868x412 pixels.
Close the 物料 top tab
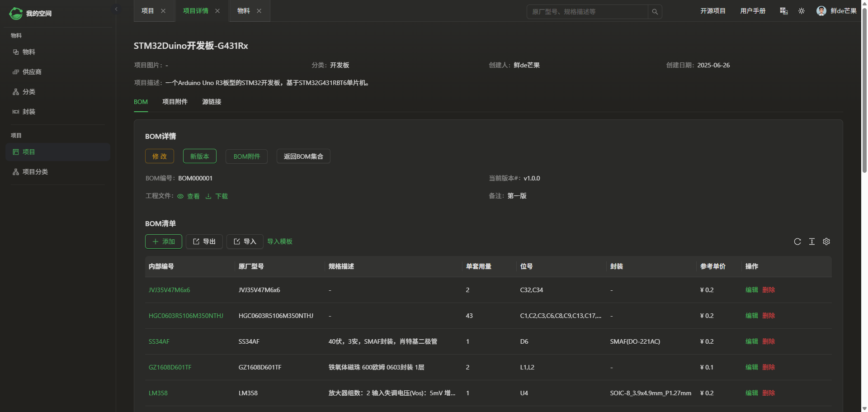click(x=259, y=11)
